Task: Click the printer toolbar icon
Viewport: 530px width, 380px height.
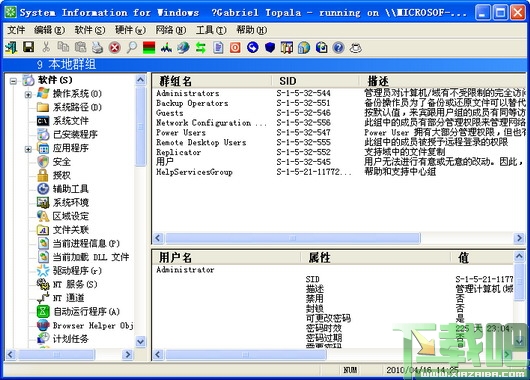Action: pos(97,48)
